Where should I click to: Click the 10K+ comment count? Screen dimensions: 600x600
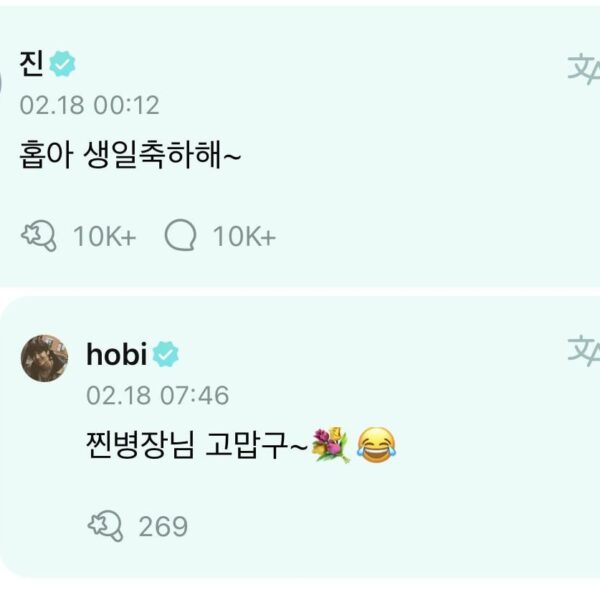coord(243,237)
